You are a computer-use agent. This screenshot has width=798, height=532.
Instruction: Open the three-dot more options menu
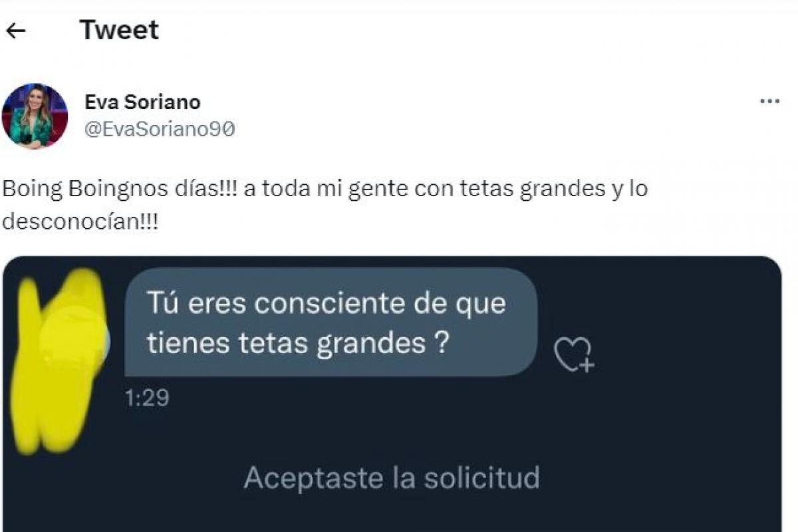[x=769, y=102]
